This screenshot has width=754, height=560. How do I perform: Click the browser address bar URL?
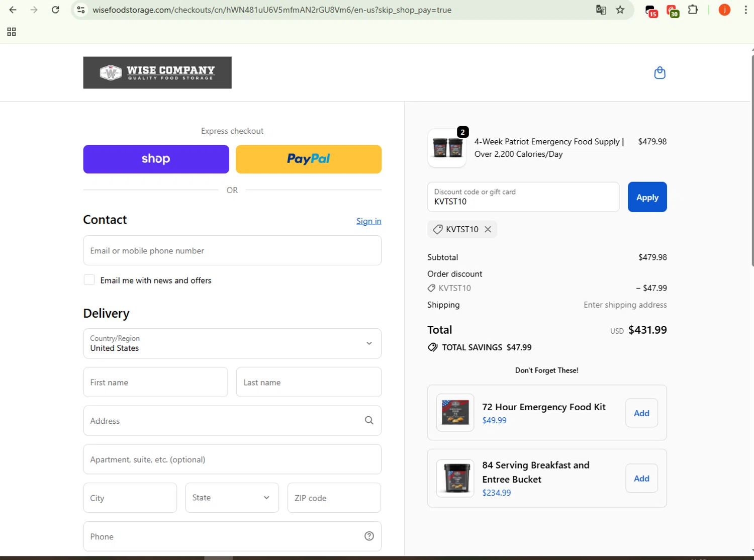(x=272, y=10)
